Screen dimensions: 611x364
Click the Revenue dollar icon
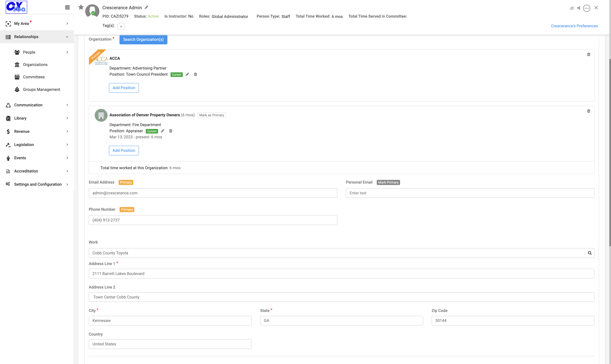click(8, 132)
